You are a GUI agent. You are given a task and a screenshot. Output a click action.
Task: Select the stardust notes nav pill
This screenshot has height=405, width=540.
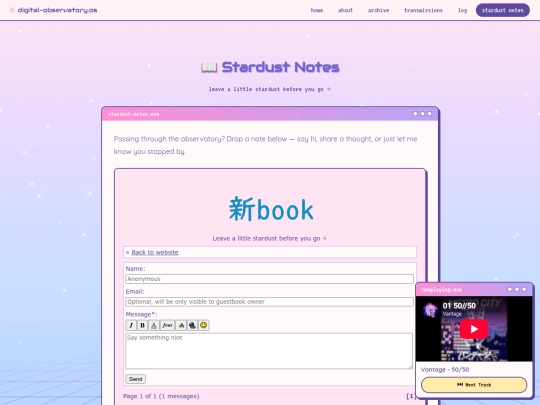tap(503, 10)
